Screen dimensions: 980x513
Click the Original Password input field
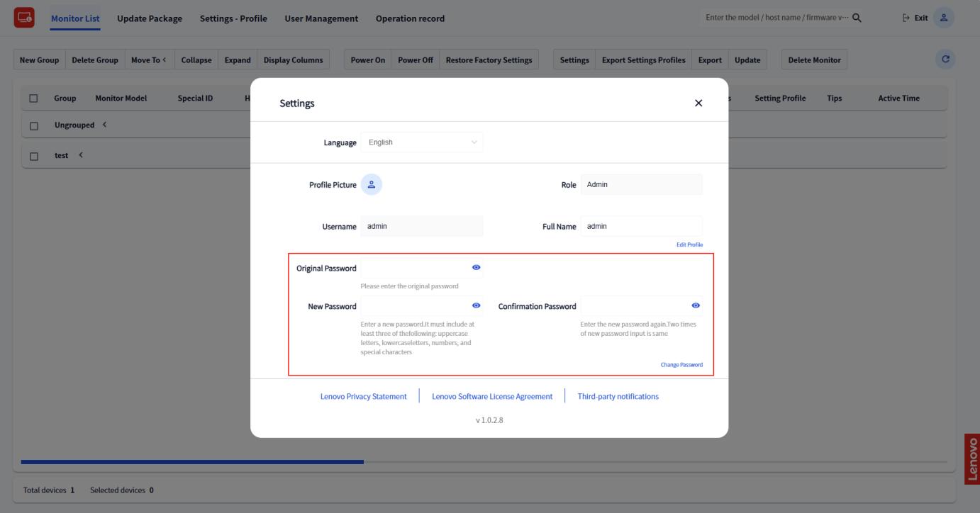click(415, 269)
